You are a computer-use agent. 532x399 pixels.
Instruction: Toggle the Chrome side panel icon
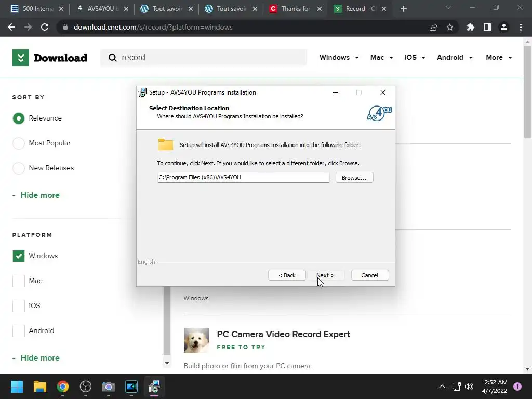(487, 27)
